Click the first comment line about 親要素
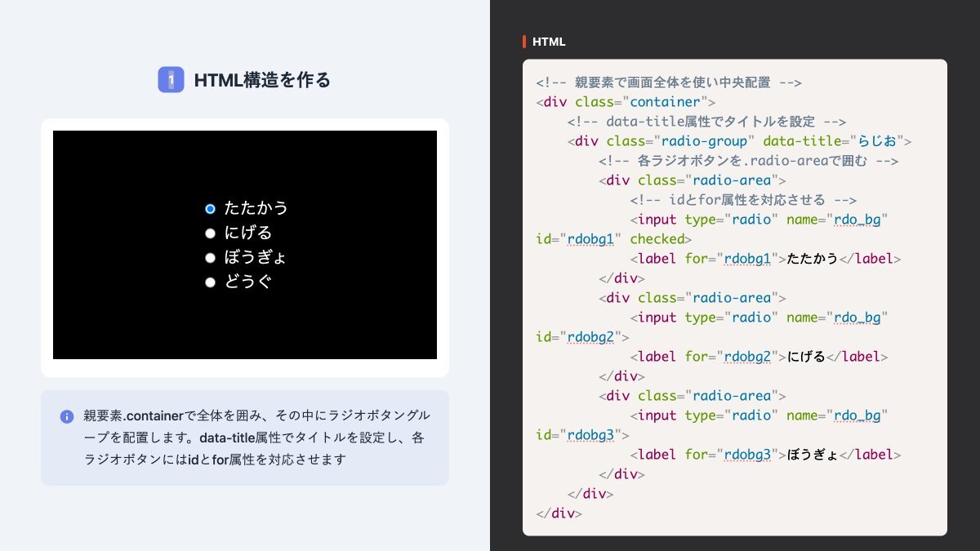The image size is (980, 551). (x=669, y=82)
